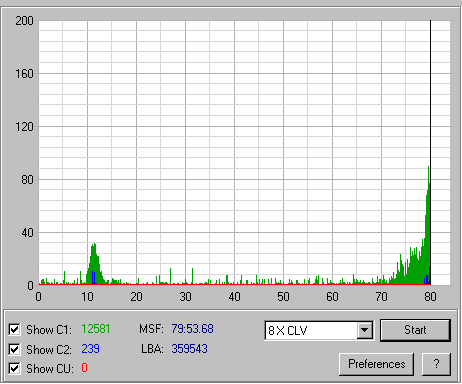Open the Preferences dialog
Image resolution: width=462 pixels, height=384 pixels.
tap(376, 364)
